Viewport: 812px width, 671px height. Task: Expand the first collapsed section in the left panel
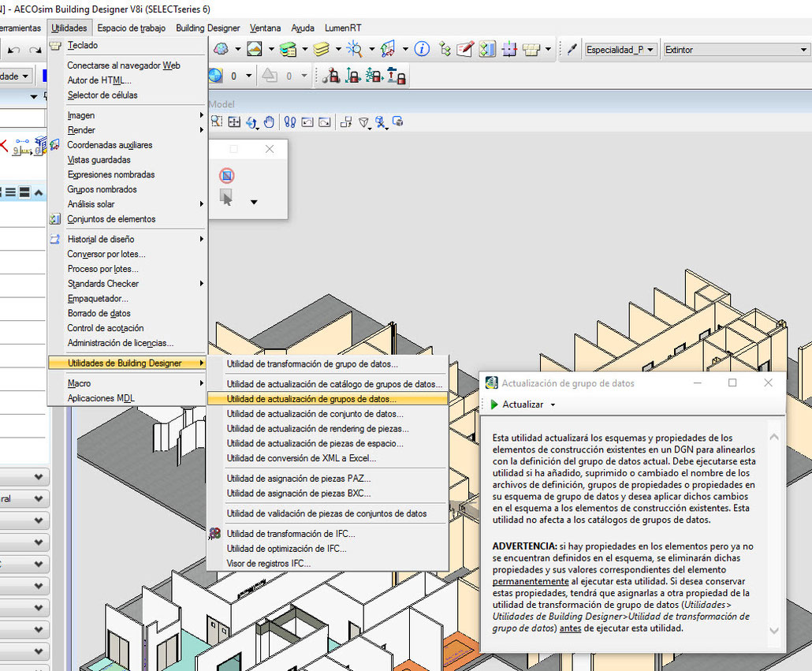coord(39,476)
